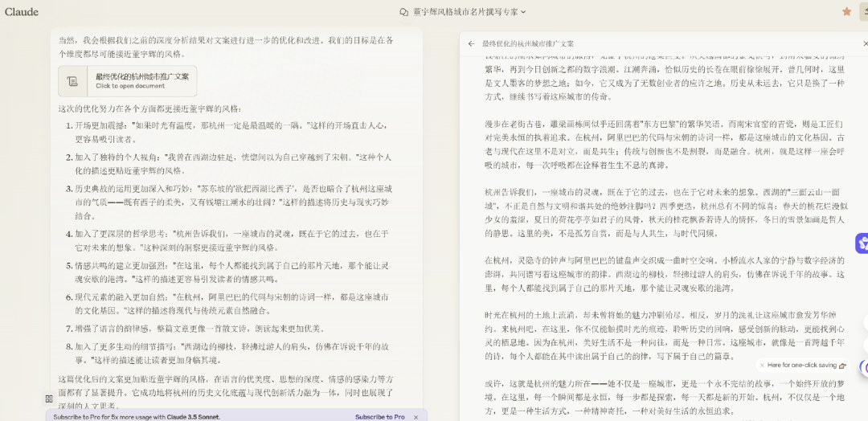Open the grid sidebar icon at the bottom left
The height and width of the screenshot is (421, 868).
pyautogui.click(x=49, y=399)
